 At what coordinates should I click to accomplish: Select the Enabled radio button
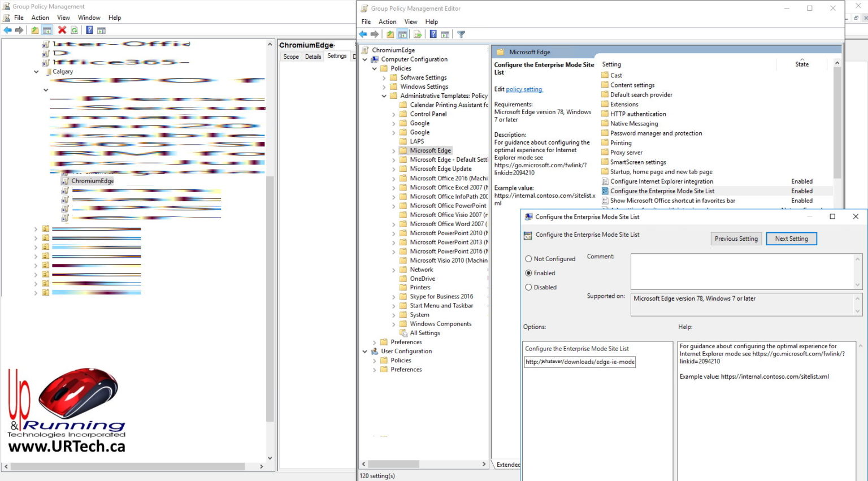tap(530, 273)
